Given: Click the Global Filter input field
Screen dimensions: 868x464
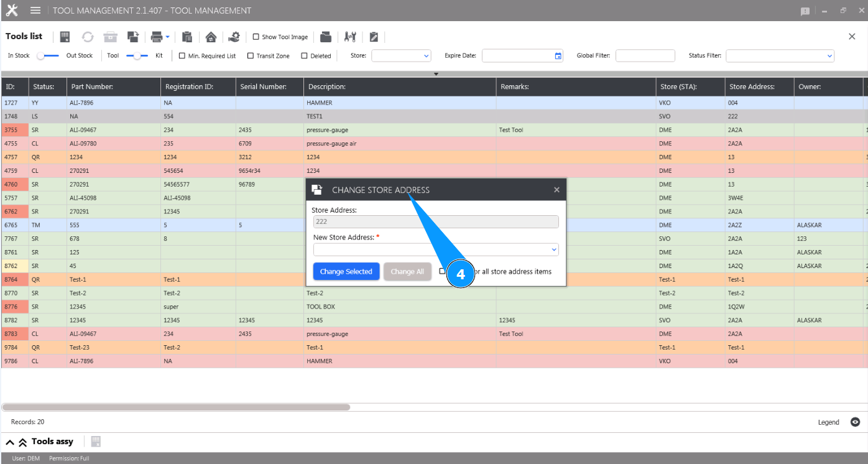Looking at the screenshot, I should [x=645, y=56].
